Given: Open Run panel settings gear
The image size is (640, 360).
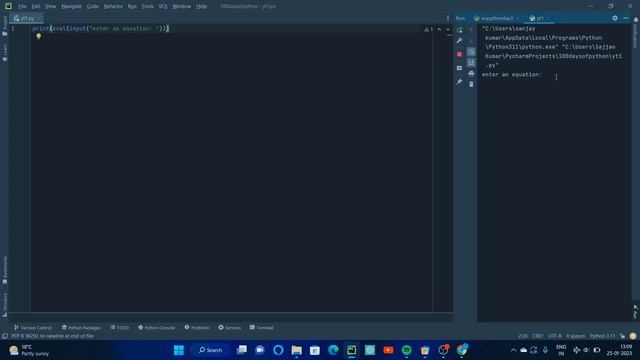Looking at the screenshot, I should tap(615, 18).
